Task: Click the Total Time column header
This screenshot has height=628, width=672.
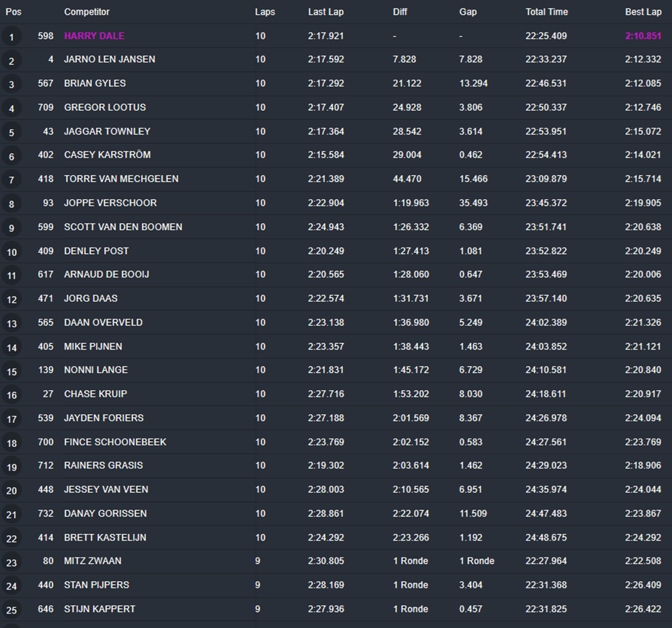Action: 546,12
